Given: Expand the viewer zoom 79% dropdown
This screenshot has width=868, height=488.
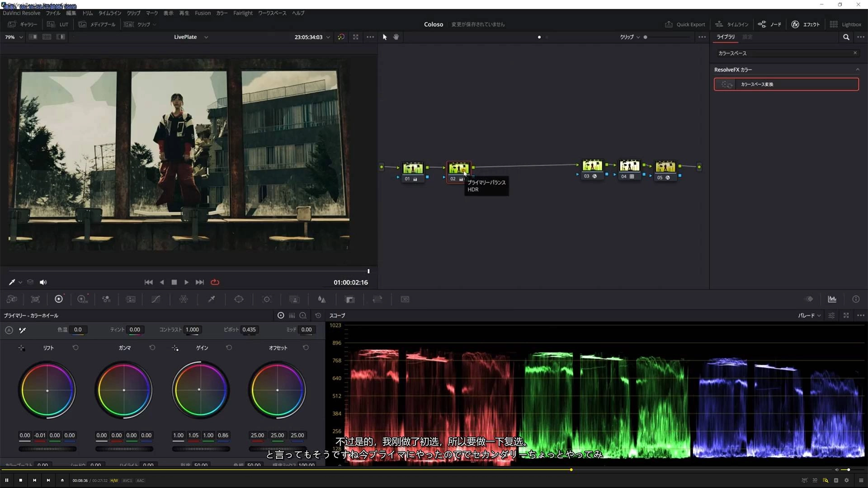Looking at the screenshot, I should [14, 37].
